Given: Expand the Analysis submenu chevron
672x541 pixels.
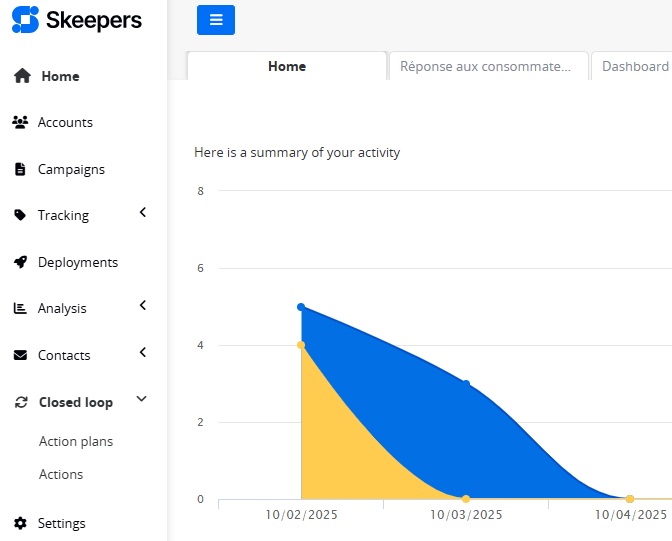Looking at the screenshot, I should click(142, 306).
